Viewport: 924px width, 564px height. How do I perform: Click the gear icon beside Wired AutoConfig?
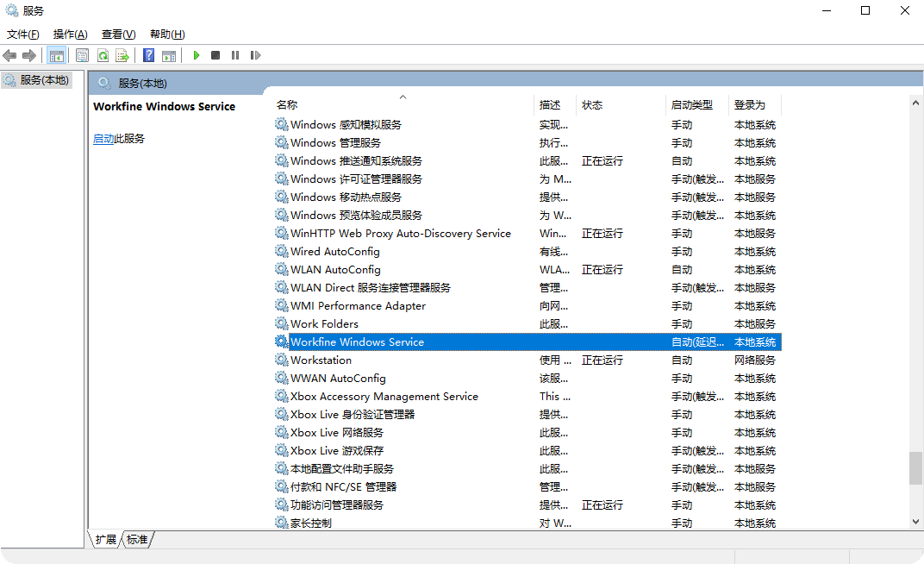click(282, 251)
